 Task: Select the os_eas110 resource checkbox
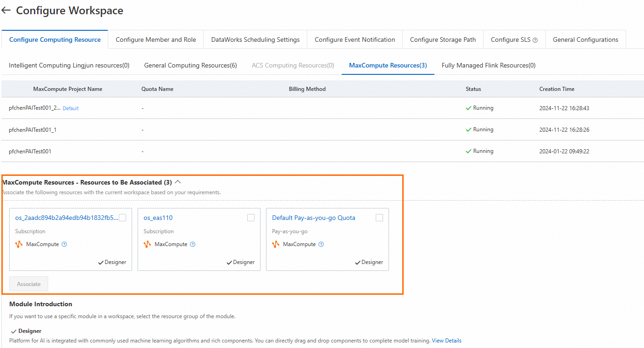point(251,218)
